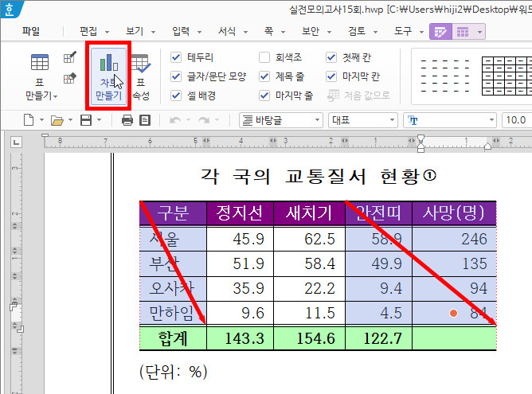Screen dimensions: 532x394
Task: Click the ruler first-line indent marker
Action: pyautogui.click(x=421, y=138)
